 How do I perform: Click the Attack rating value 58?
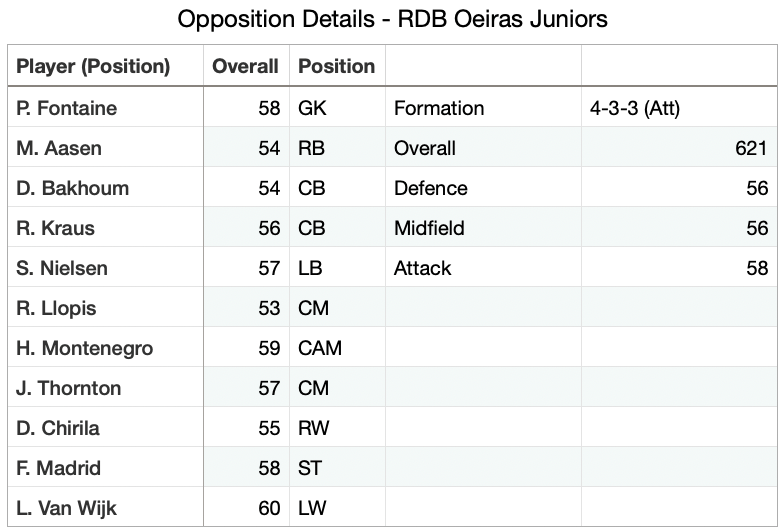(x=756, y=268)
